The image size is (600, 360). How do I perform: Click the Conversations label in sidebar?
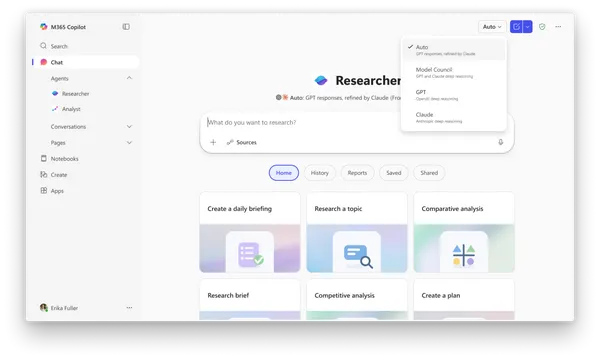click(x=68, y=127)
